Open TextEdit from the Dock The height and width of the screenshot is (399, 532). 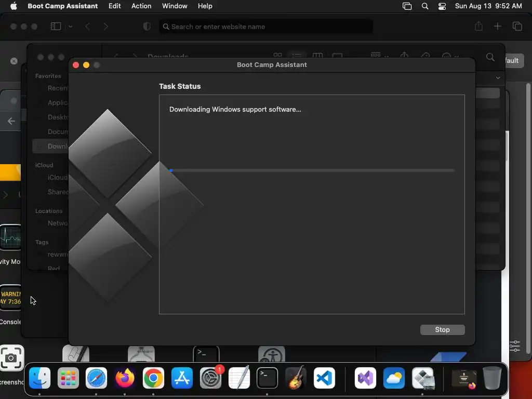point(239,378)
